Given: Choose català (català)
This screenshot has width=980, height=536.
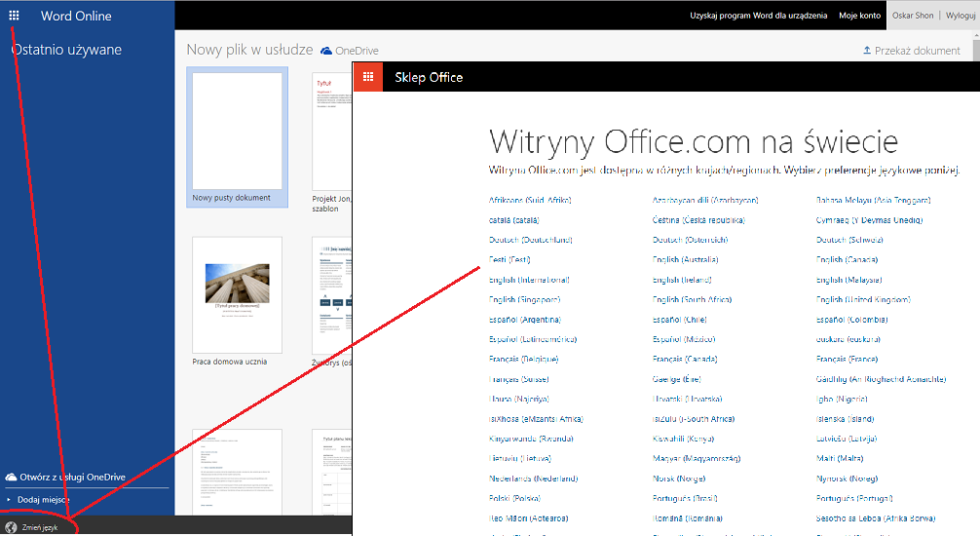Looking at the screenshot, I should [513, 220].
